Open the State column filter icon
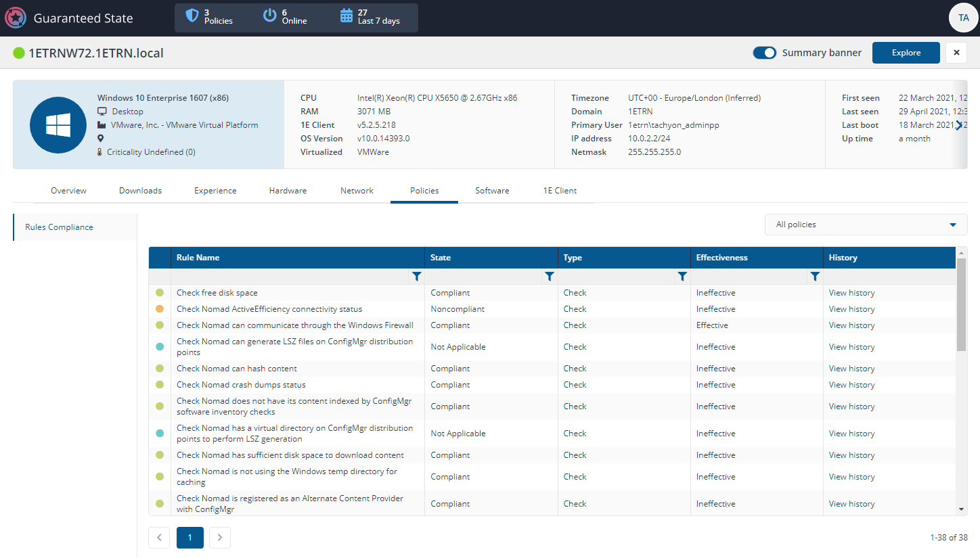The image size is (980, 558). point(550,276)
